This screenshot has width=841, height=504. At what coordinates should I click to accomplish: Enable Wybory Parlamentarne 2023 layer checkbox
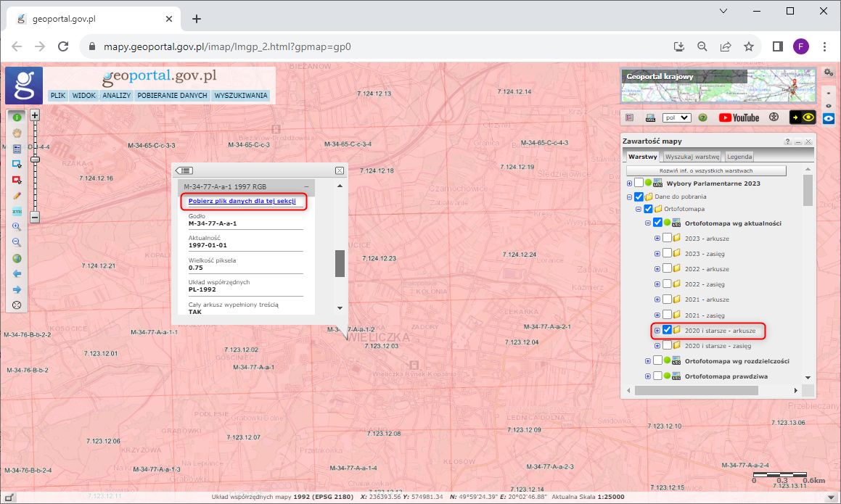coord(639,183)
